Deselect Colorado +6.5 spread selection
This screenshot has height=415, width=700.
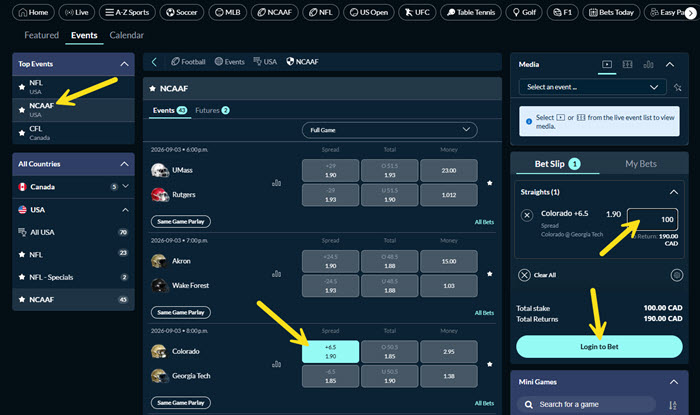tap(330, 352)
